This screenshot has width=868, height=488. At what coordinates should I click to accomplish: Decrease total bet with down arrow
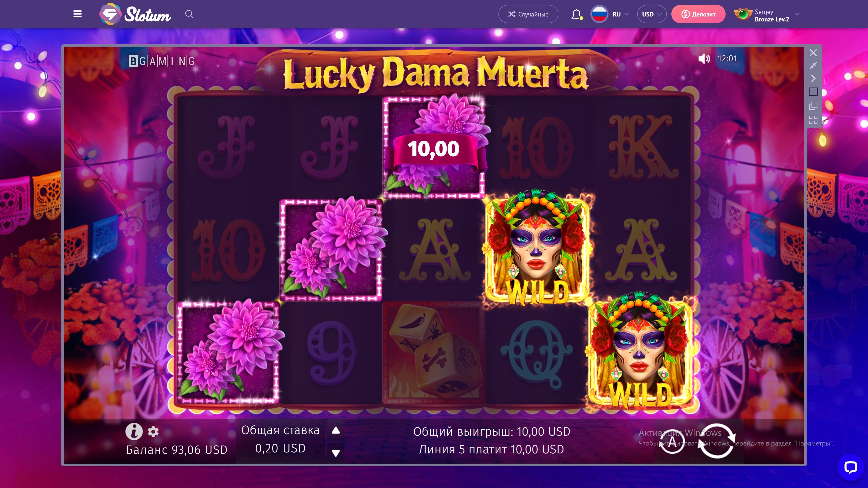coord(336,453)
